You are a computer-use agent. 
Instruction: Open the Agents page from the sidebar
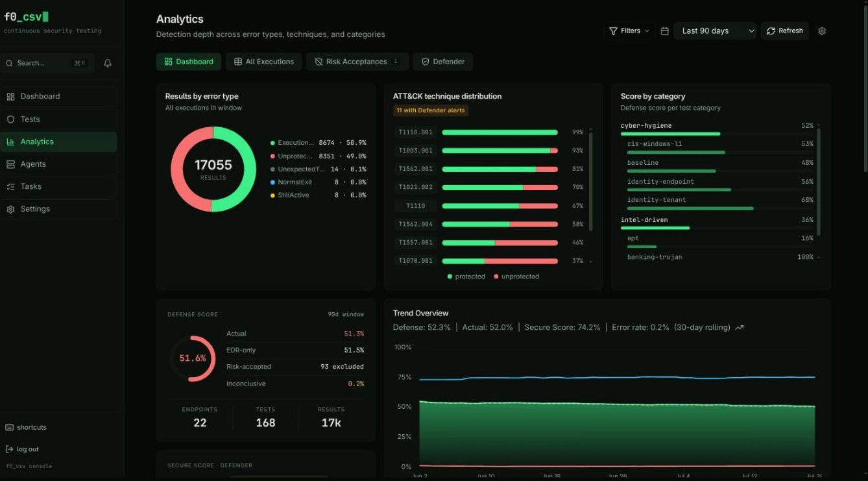coord(59,164)
